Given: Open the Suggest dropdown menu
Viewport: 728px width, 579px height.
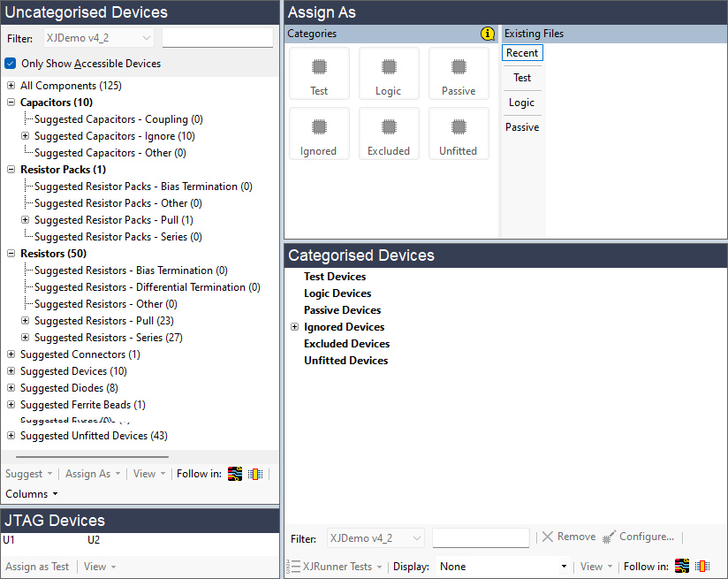Looking at the screenshot, I should click(x=29, y=474).
